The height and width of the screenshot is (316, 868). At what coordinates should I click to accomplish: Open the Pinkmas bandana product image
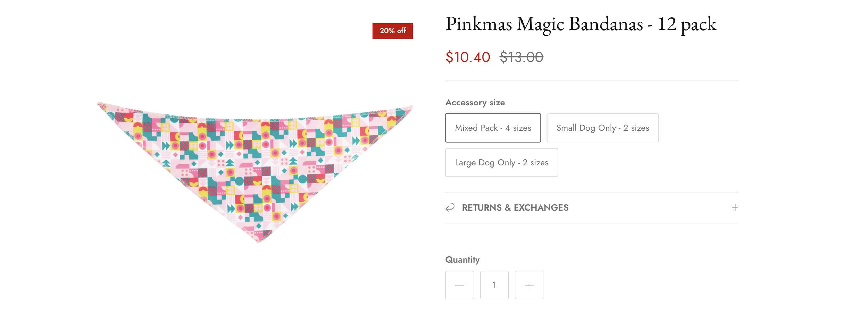[x=255, y=163]
